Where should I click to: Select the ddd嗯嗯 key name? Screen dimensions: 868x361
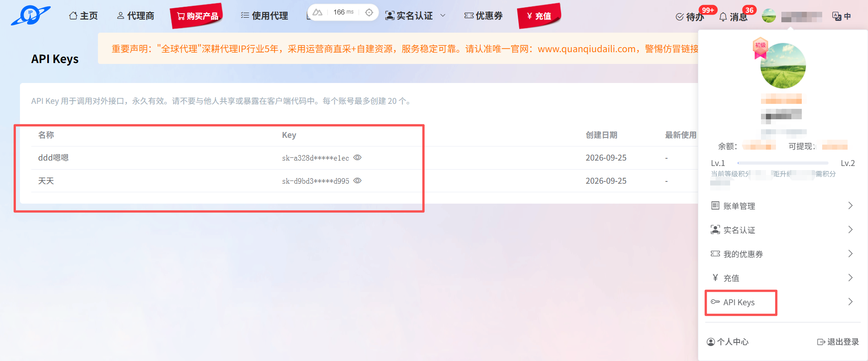pyautogui.click(x=54, y=158)
